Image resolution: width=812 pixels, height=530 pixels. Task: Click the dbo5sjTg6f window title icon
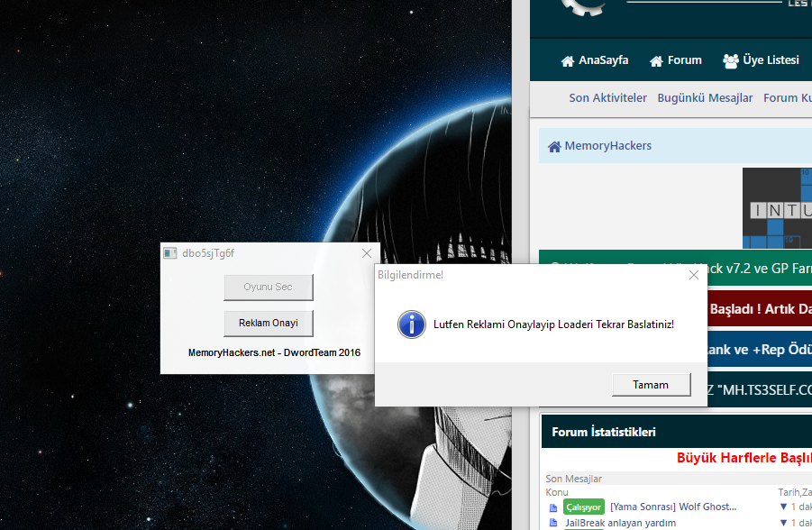(x=169, y=253)
